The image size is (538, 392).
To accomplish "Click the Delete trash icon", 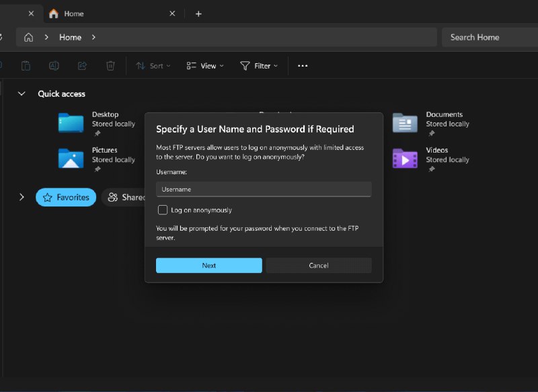I will point(110,65).
